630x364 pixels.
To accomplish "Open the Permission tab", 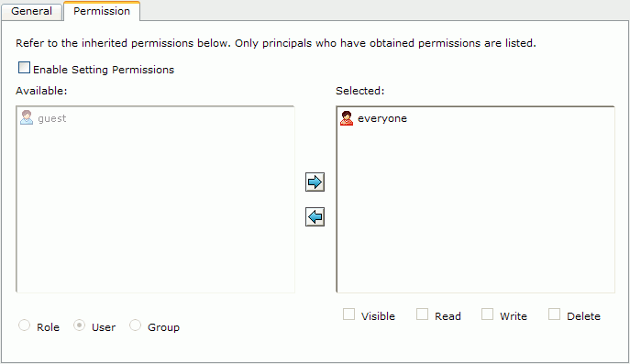I will [102, 11].
